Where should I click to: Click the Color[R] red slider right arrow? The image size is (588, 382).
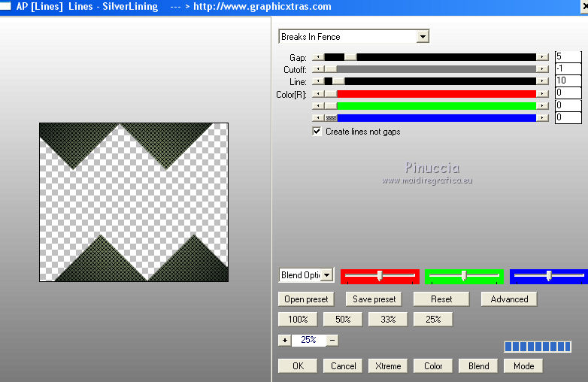click(x=542, y=93)
